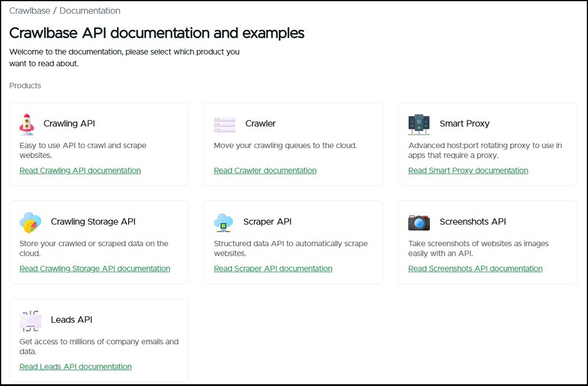The width and height of the screenshot is (588, 386).
Task: Click 'Get access to millions of company emails' description
Action: point(99,347)
